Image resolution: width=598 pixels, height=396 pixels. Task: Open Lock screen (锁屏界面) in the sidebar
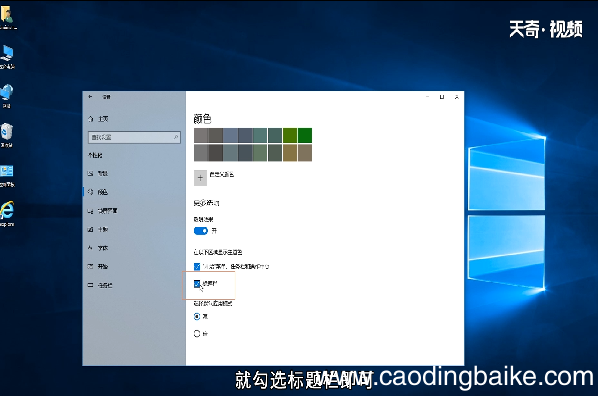click(103, 211)
